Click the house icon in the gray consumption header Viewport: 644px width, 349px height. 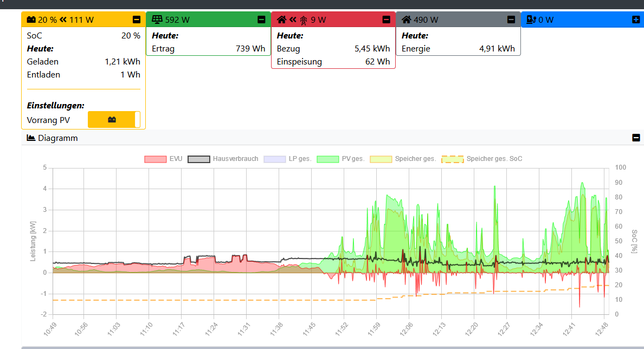click(x=406, y=20)
